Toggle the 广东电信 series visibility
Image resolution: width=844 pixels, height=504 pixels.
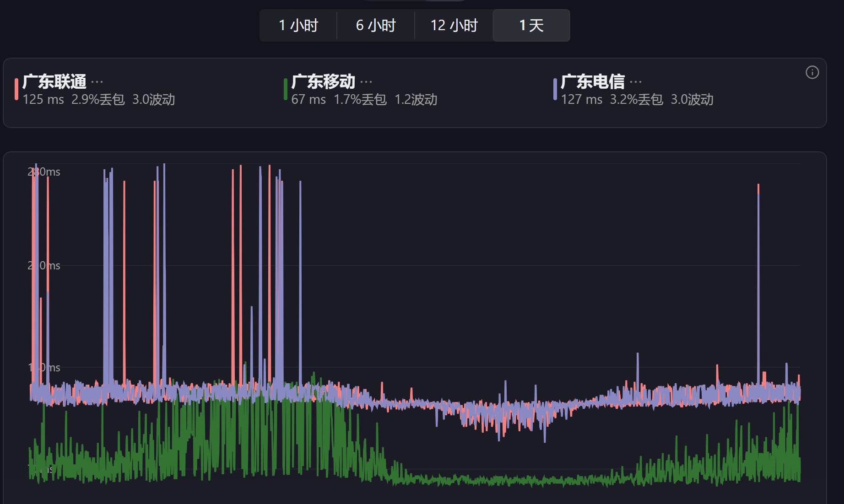[x=592, y=82]
